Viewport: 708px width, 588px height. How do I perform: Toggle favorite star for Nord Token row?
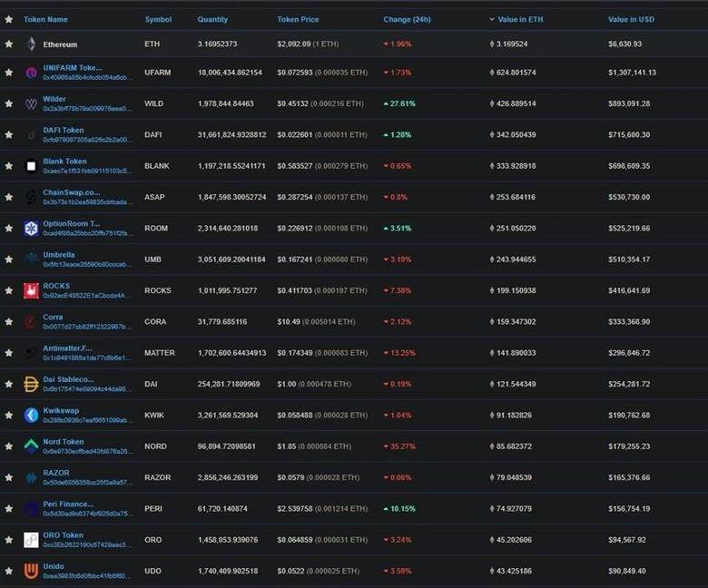tap(8, 446)
